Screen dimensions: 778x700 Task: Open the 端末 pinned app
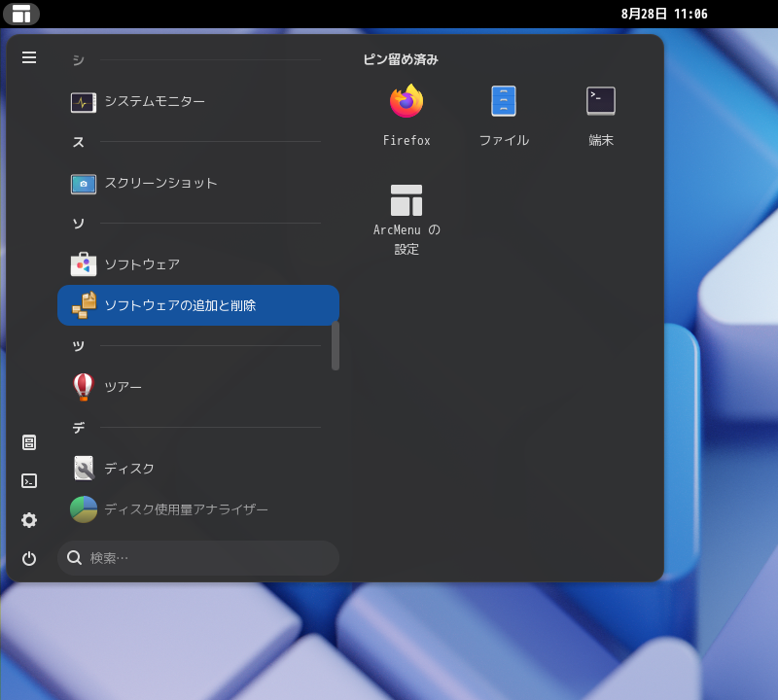coord(600,101)
